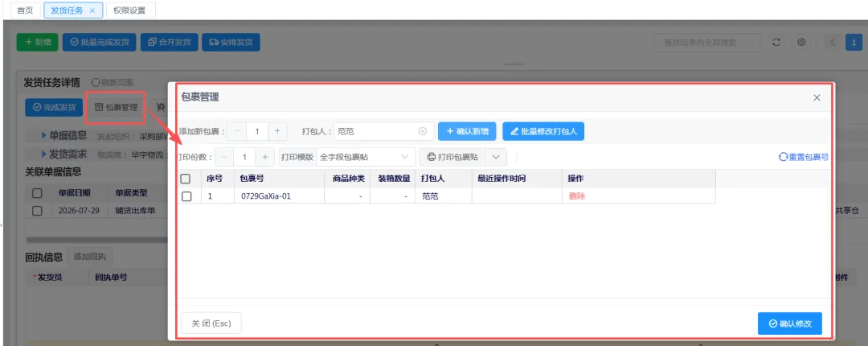
Task: Go to previous page arrow
Action: click(x=833, y=42)
